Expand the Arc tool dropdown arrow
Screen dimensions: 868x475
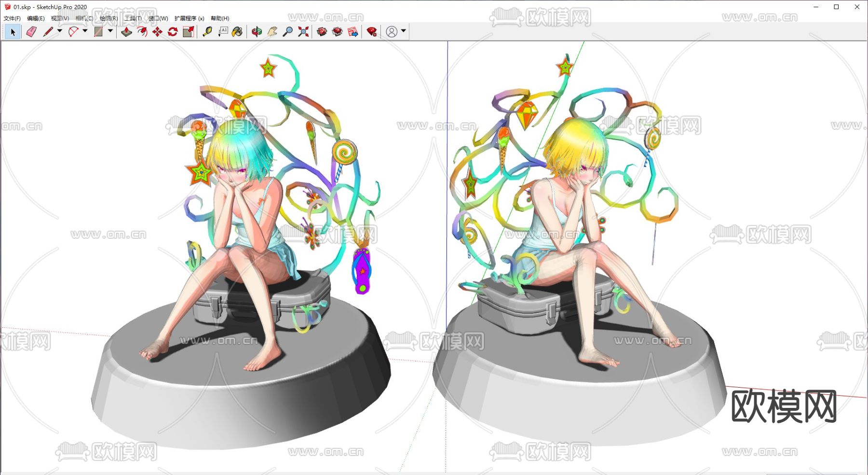[85, 31]
